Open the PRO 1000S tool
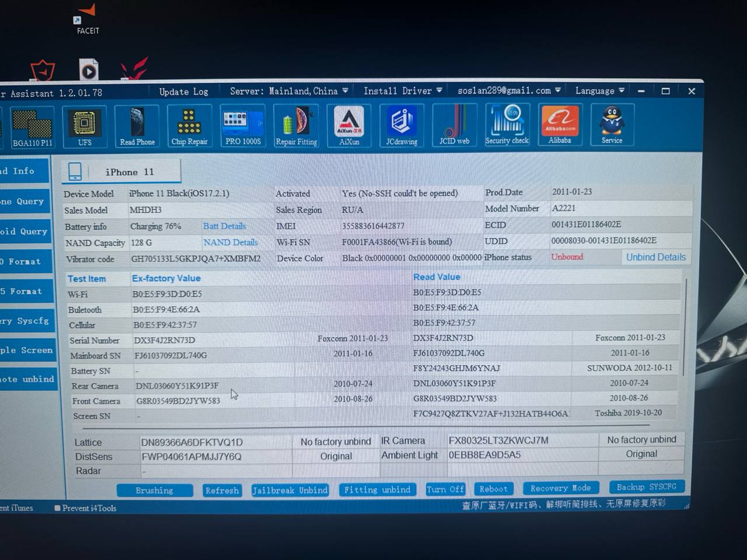747x560 pixels. click(243, 125)
